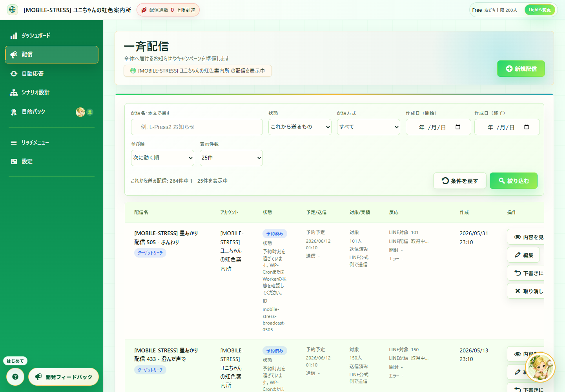
Task: Click the 絞り込む filter button
Action: (514, 181)
